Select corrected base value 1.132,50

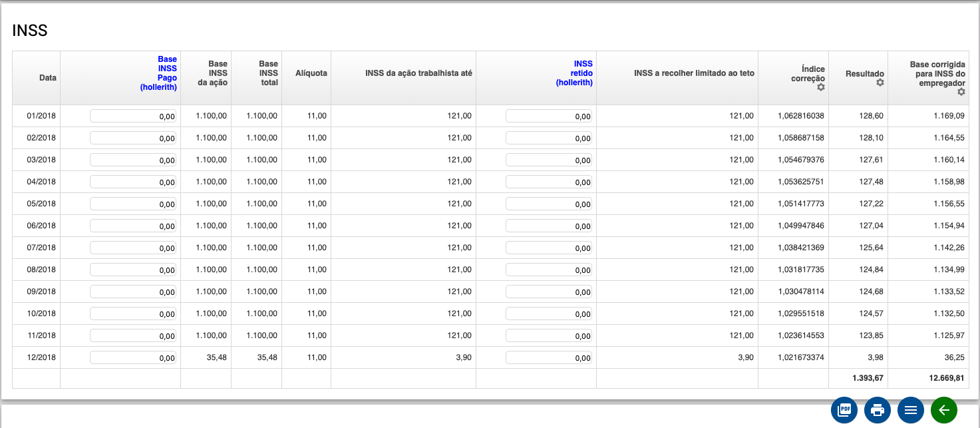[949, 314]
